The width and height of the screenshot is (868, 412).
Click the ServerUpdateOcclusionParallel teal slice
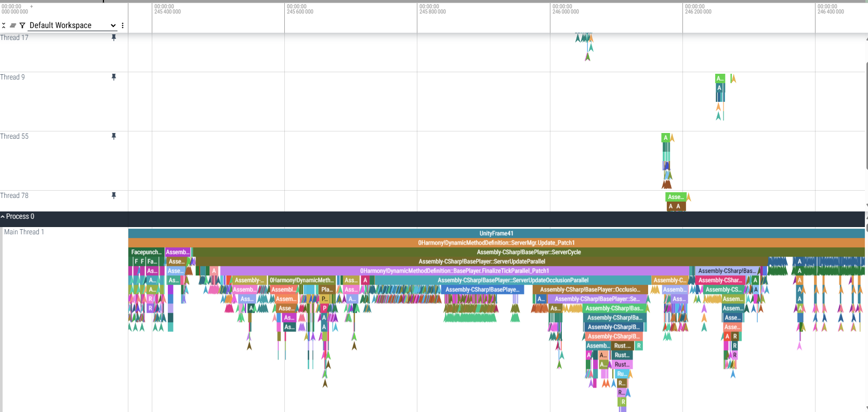pyautogui.click(x=513, y=280)
